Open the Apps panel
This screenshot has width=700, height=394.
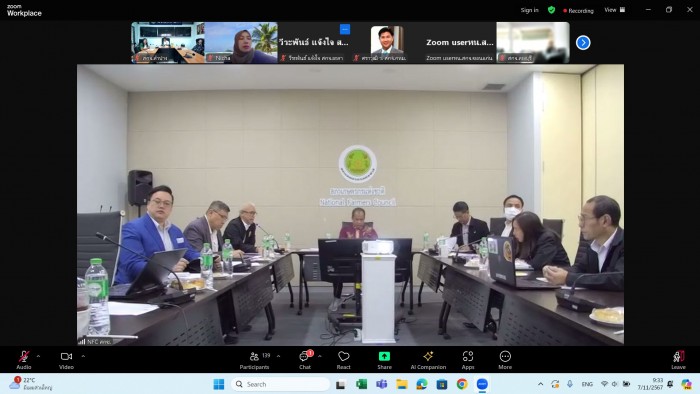[468, 359]
